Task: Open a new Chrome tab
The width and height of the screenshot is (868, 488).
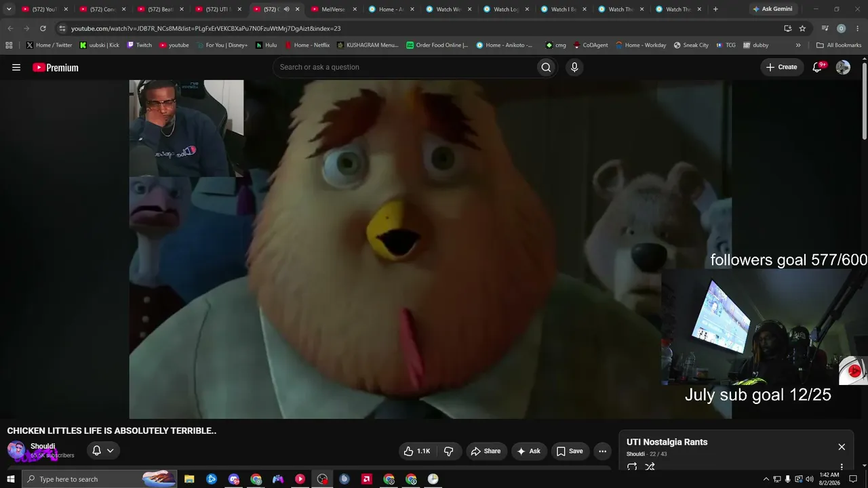Action: [715, 9]
